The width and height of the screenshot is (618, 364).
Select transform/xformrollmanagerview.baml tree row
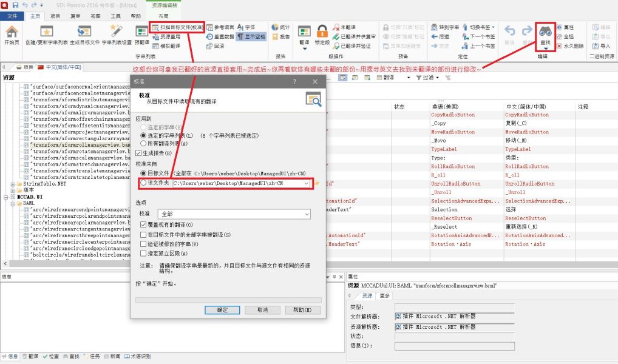point(80,145)
